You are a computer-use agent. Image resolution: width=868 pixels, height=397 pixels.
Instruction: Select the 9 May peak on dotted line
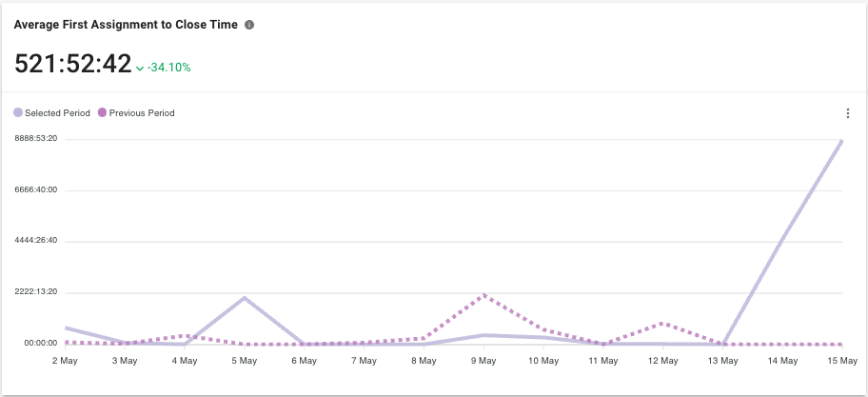click(x=483, y=295)
